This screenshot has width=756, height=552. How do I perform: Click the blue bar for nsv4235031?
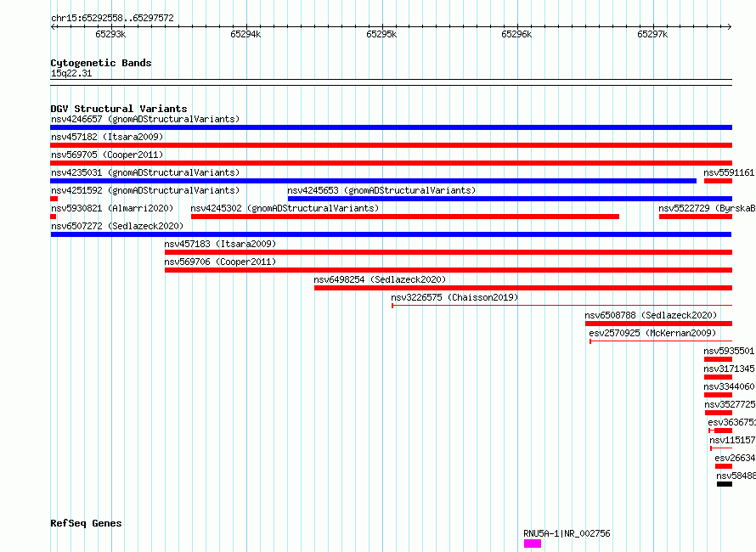(x=373, y=181)
